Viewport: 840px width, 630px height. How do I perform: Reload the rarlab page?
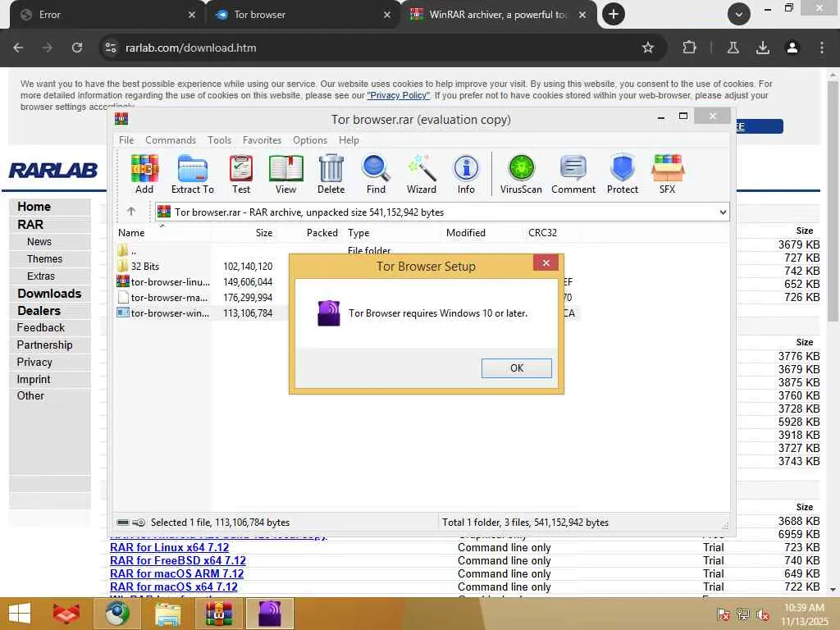77,48
